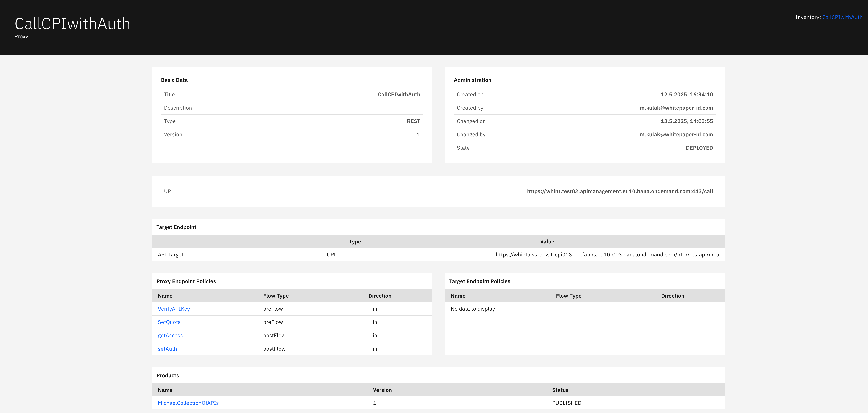
Task: Click the Proxy Endpoint Policies Name header
Action: pos(165,296)
